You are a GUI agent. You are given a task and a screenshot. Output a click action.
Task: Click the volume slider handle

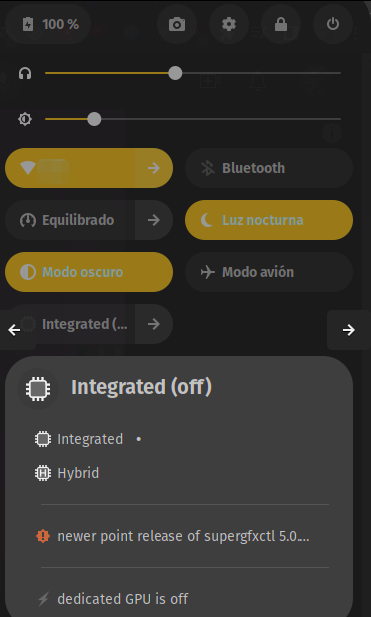[175, 73]
